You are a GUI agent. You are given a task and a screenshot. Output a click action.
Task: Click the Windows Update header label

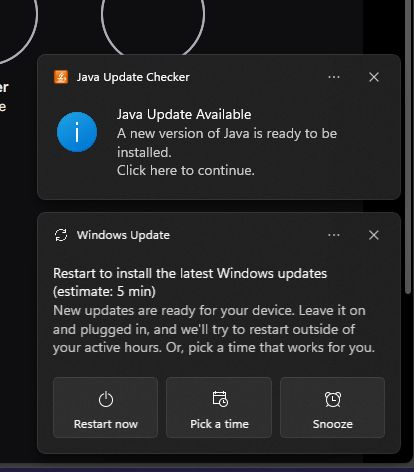[x=123, y=235]
